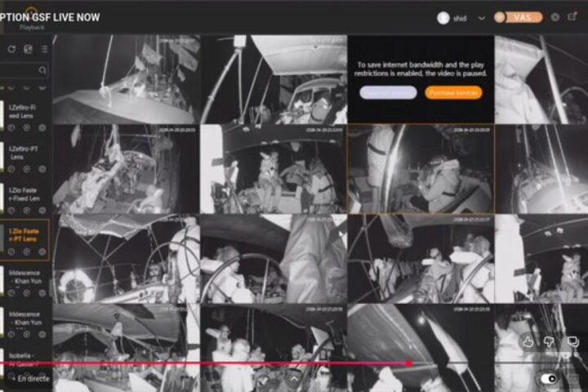Open the comments icon beside thumbs down
588x392 pixels.
573,341
